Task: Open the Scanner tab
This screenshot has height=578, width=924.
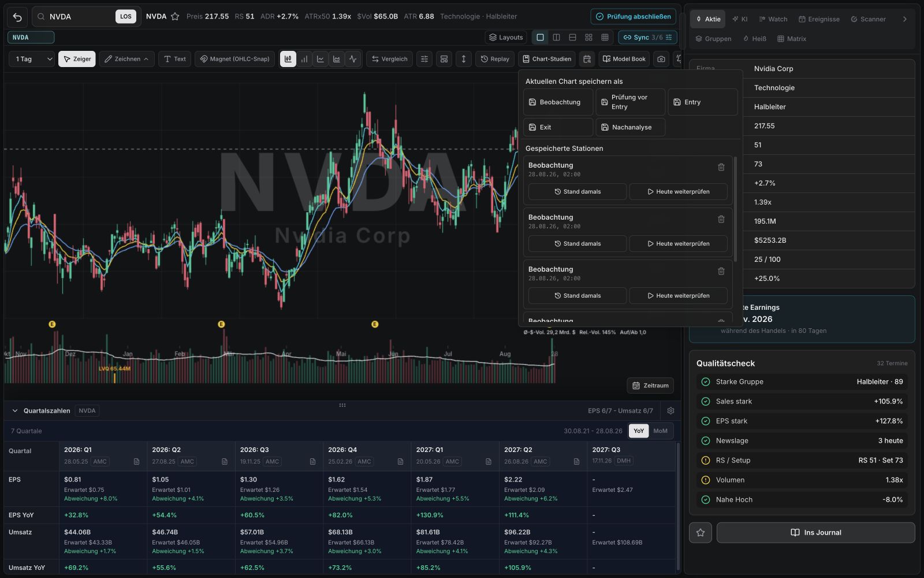Action: tap(868, 19)
